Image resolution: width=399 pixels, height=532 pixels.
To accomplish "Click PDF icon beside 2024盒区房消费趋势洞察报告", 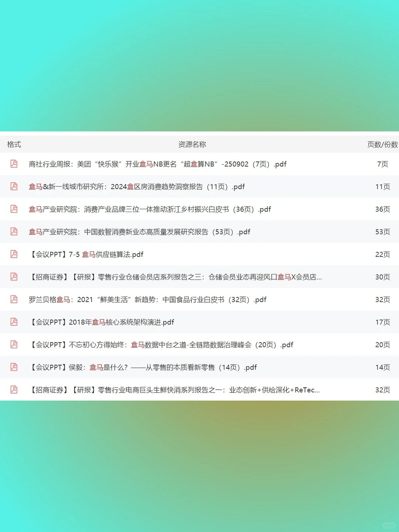I will [14, 186].
